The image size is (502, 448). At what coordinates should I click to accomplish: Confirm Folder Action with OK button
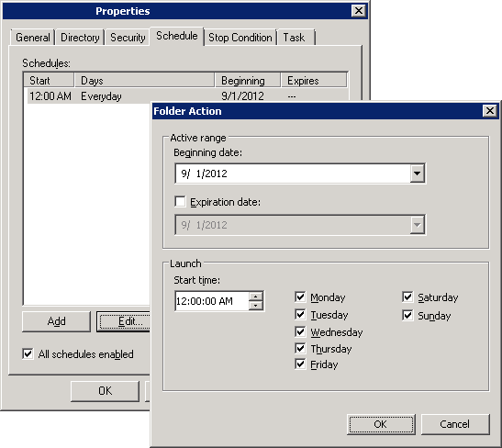click(381, 424)
